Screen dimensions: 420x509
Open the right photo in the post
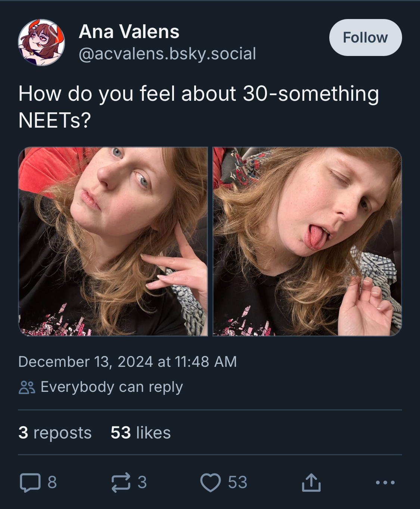pyautogui.click(x=307, y=241)
